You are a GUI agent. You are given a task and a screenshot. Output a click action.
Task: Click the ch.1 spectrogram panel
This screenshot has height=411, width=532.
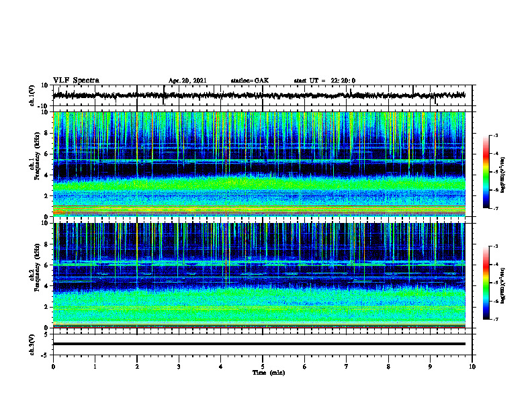click(259, 164)
